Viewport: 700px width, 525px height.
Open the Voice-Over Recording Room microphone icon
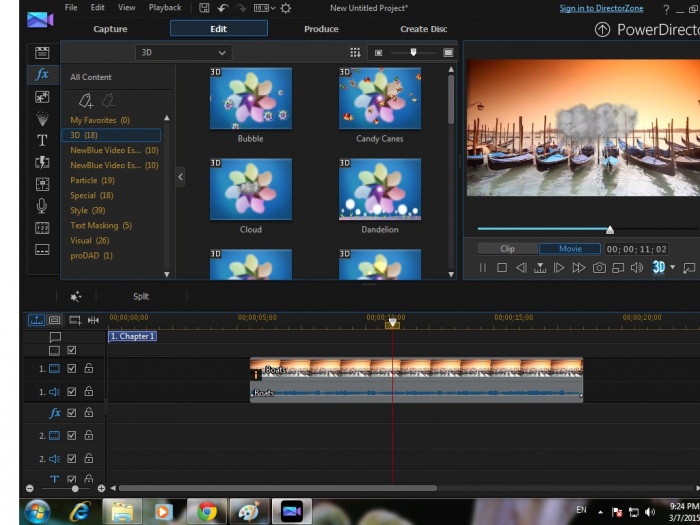tap(42, 205)
